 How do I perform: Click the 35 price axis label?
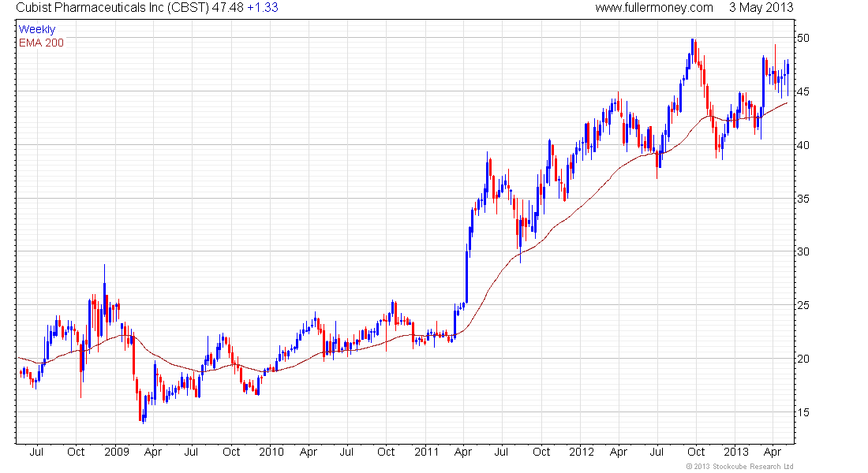pyautogui.click(x=803, y=199)
